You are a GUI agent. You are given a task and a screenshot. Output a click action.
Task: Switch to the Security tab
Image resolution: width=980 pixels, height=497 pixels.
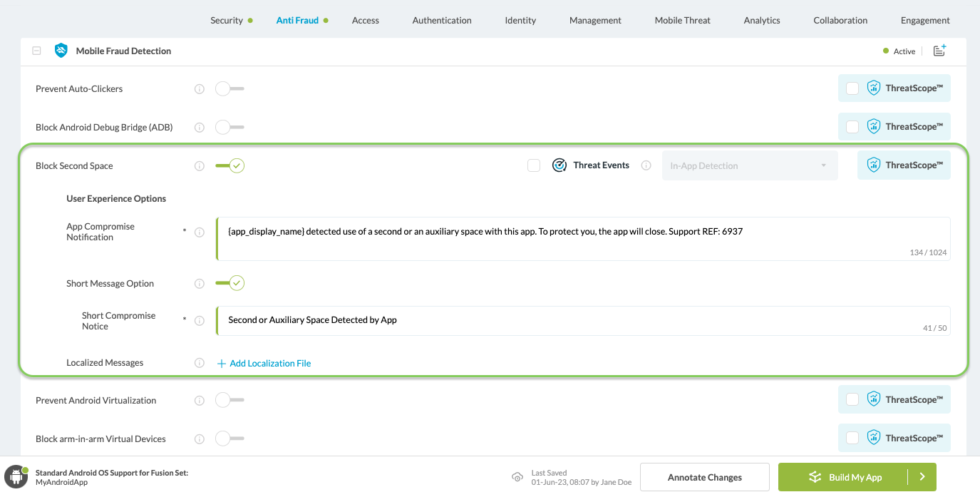tap(227, 20)
